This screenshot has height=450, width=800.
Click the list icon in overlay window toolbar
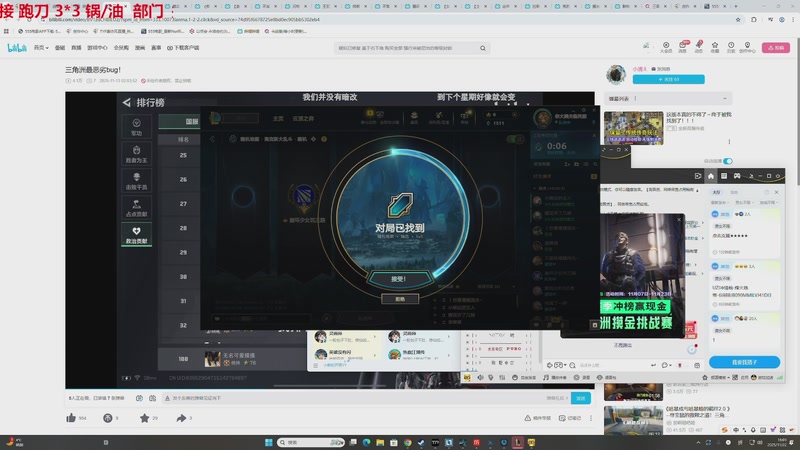coord(723,176)
